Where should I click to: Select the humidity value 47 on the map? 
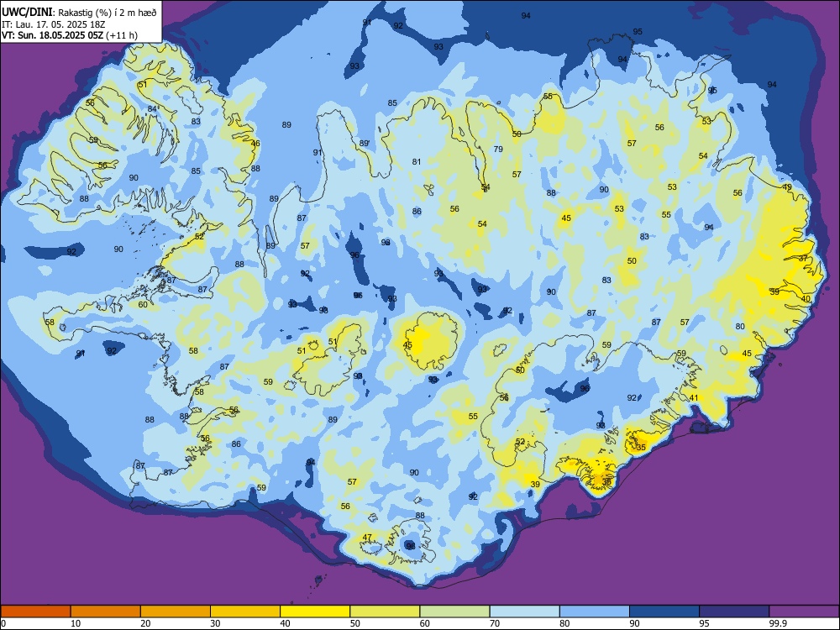(x=367, y=537)
